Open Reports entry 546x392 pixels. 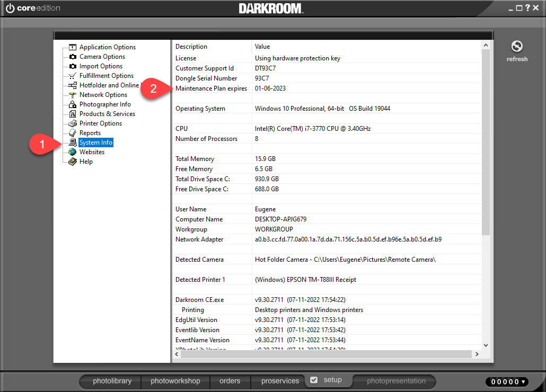point(90,133)
